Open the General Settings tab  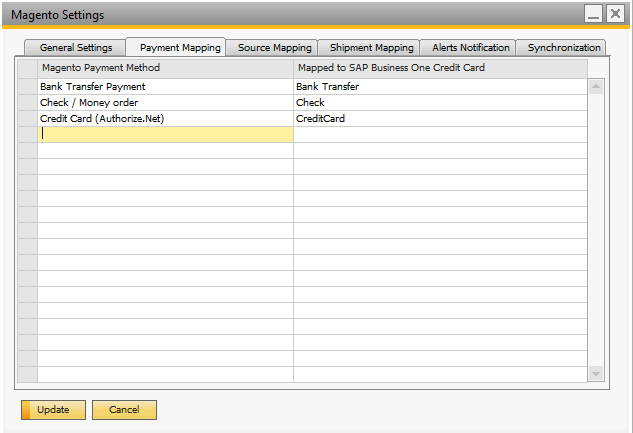click(76, 48)
